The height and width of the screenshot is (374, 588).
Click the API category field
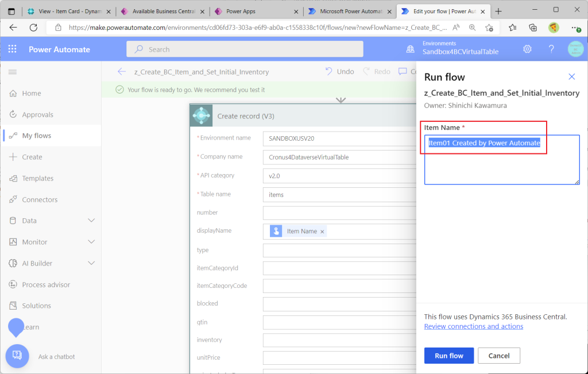pos(339,176)
